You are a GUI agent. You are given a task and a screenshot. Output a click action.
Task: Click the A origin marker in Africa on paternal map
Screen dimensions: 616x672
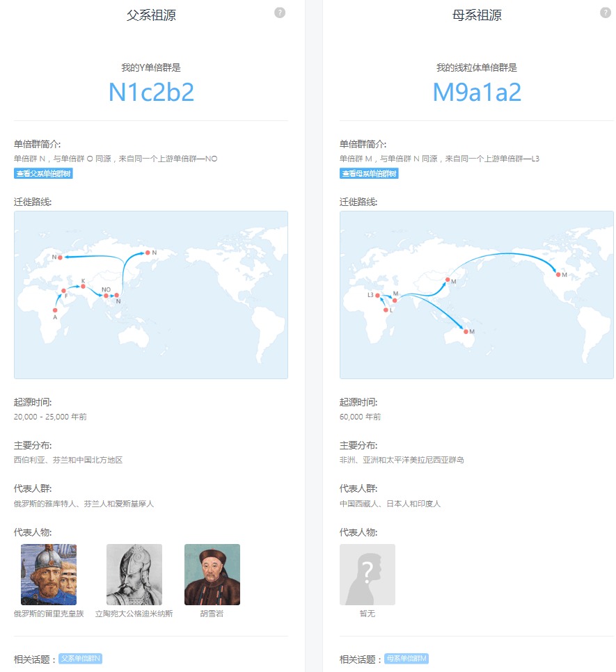(x=55, y=310)
